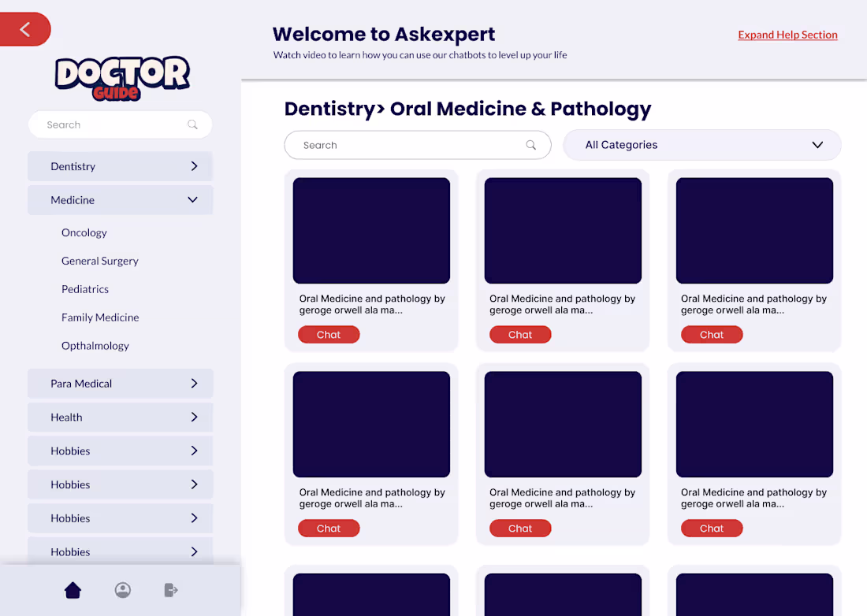
Task: Select Family Medicine in the sidebar
Action: point(100,317)
